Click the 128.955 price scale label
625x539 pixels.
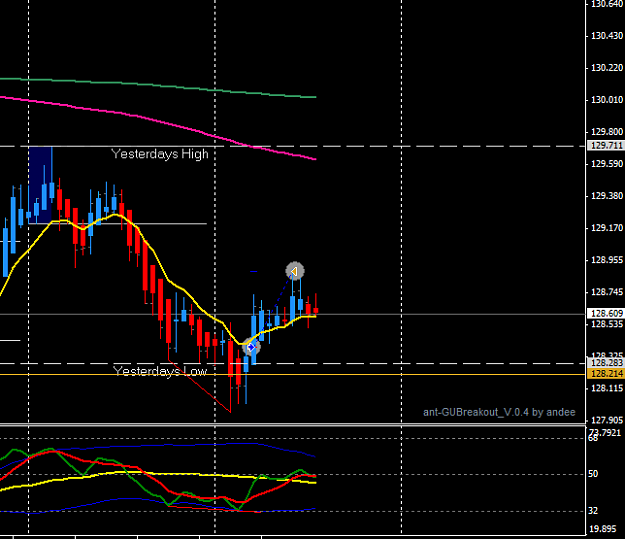(606, 260)
